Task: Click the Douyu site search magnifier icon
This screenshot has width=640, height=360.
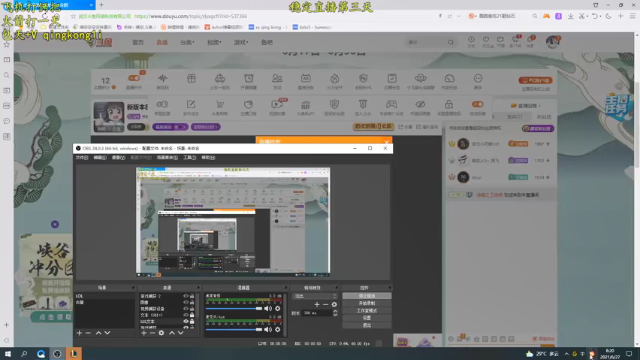Action: coord(451,42)
